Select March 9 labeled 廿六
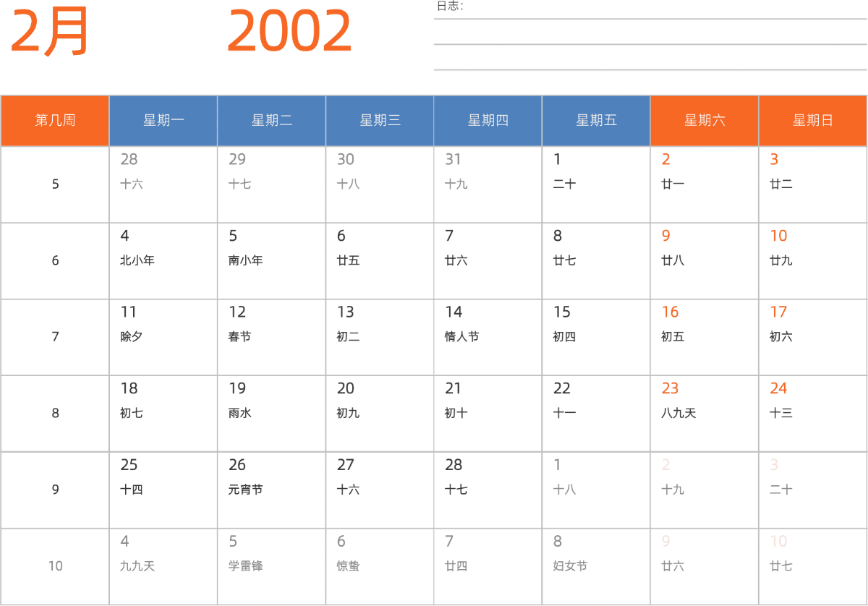 tap(705, 566)
